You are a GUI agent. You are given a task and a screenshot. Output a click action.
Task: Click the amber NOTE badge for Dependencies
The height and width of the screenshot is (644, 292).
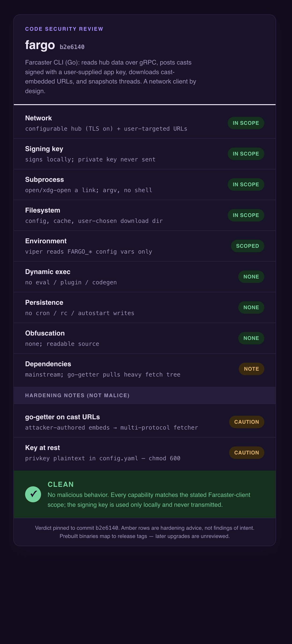coord(251,369)
